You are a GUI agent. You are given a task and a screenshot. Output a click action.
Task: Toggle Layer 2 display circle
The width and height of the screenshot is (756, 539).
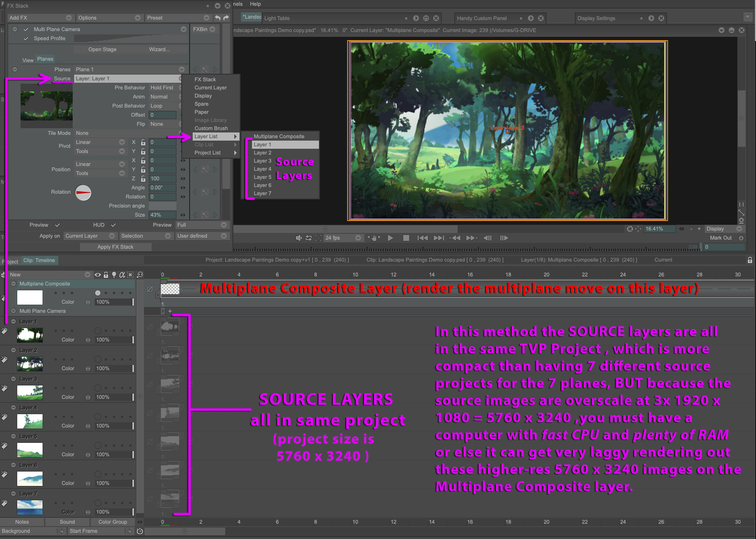click(98, 359)
